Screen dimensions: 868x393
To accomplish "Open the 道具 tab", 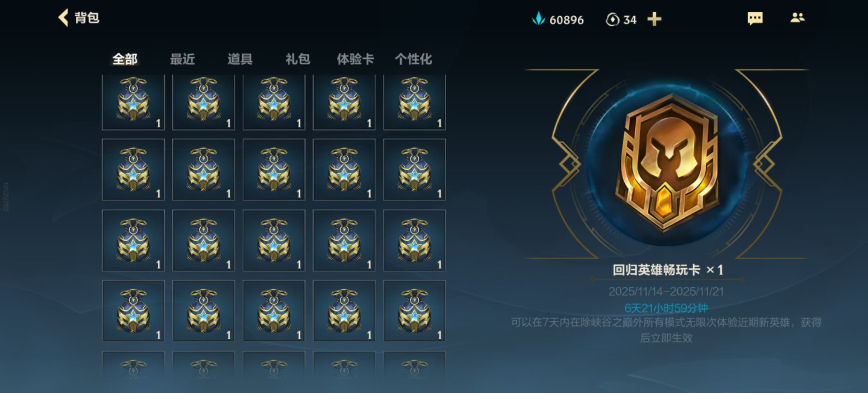I will pos(240,59).
